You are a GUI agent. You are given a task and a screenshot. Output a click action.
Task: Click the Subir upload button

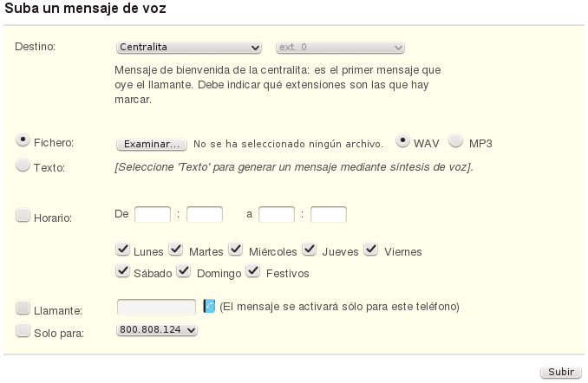point(560,372)
